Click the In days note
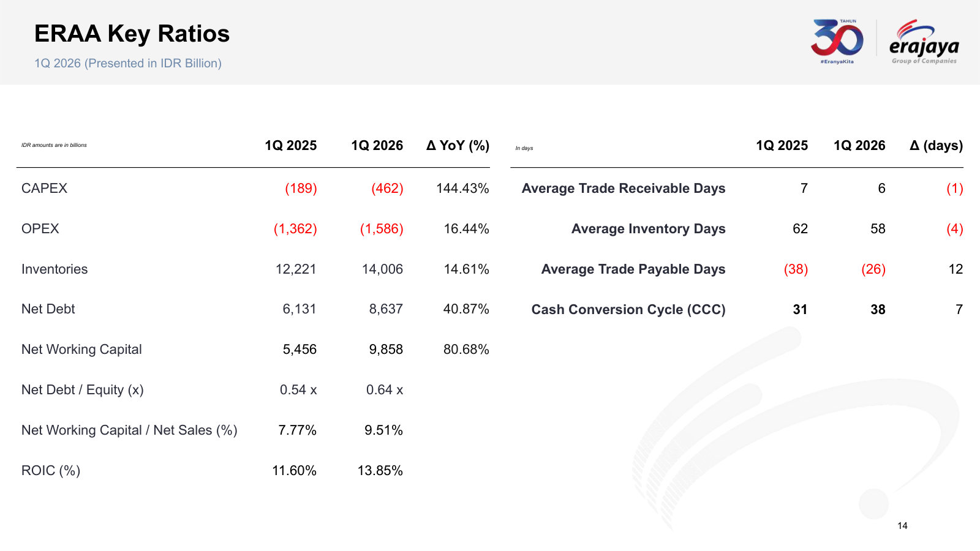 pyautogui.click(x=524, y=148)
